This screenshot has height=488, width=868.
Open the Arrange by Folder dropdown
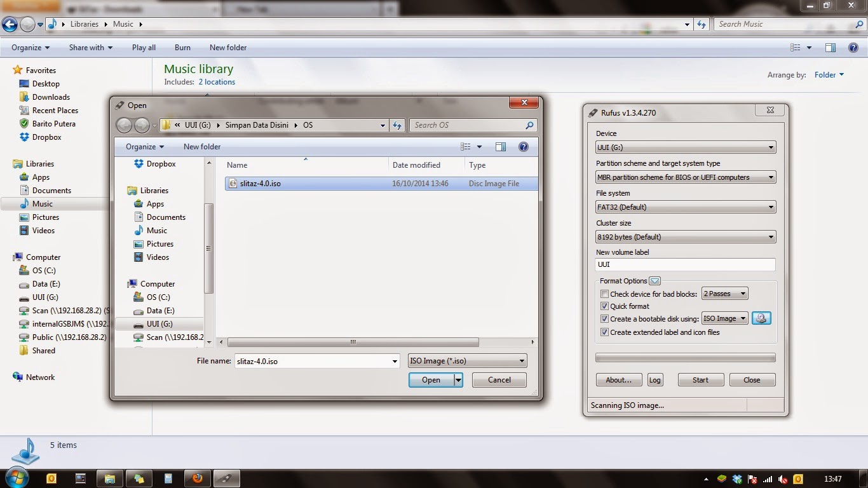click(x=829, y=75)
